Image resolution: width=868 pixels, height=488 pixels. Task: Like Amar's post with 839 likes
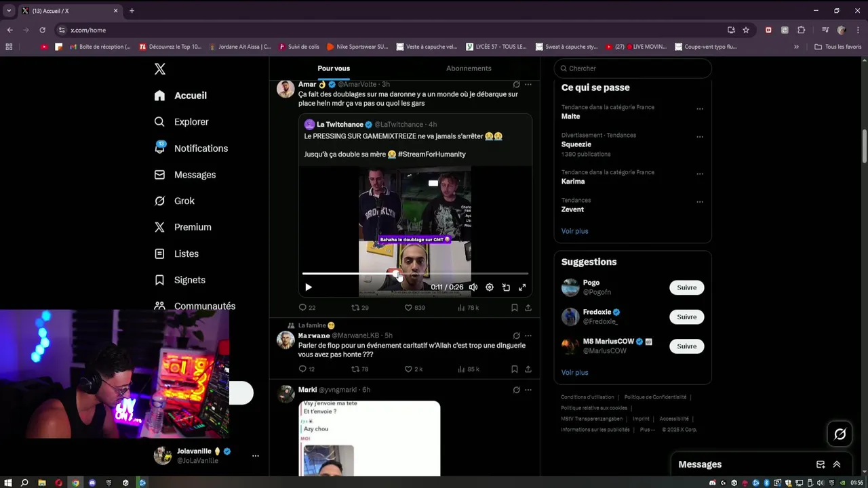click(x=414, y=308)
